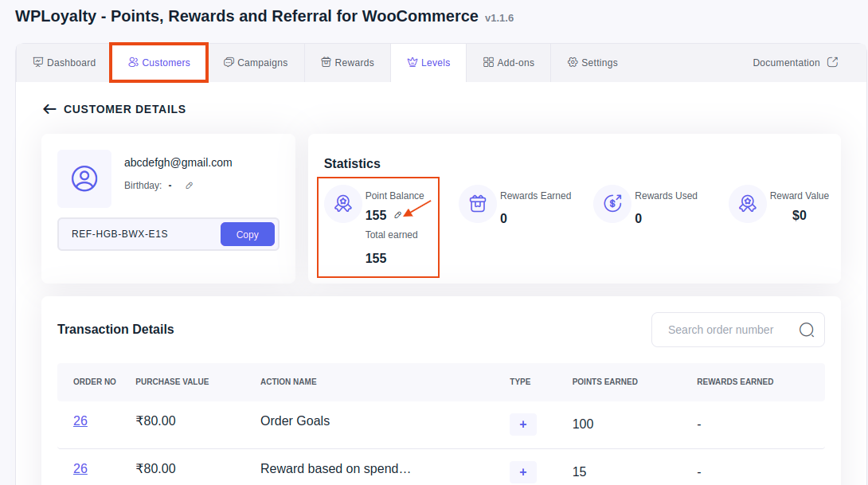This screenshot has width=868, height=485.
Task: Click plus type icon in Order Goals row
Action: pos(523,424)
